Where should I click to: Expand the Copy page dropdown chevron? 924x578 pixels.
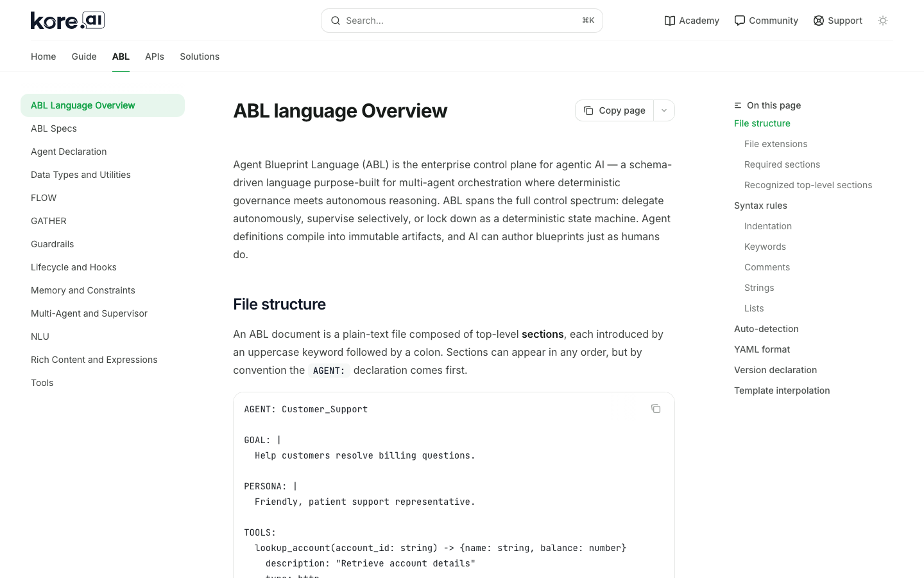click(664, 110)
